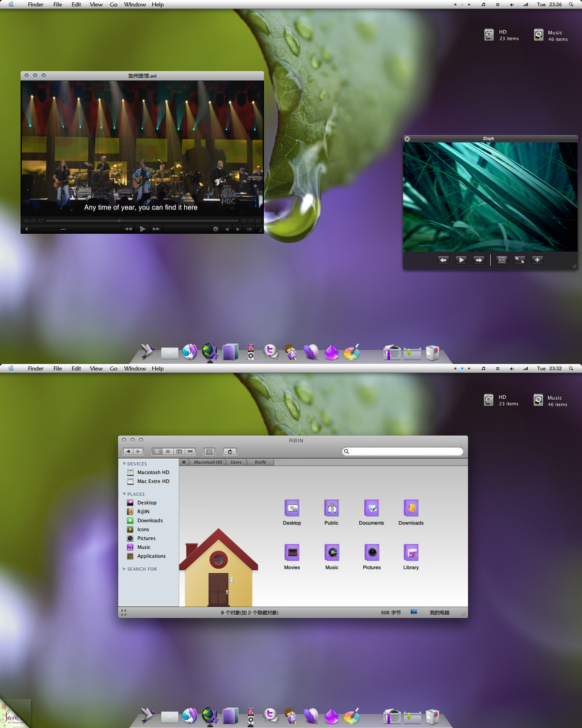Select the Library folder icon
Screen dimensions: 582x728
tap(411, 552)
